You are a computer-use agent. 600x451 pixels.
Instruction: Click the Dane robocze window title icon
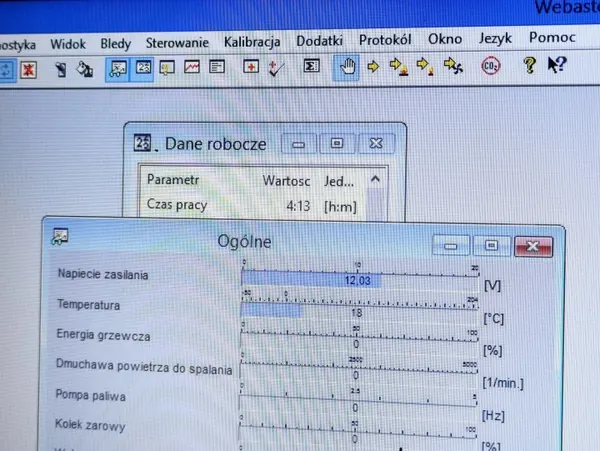(142, 143)
